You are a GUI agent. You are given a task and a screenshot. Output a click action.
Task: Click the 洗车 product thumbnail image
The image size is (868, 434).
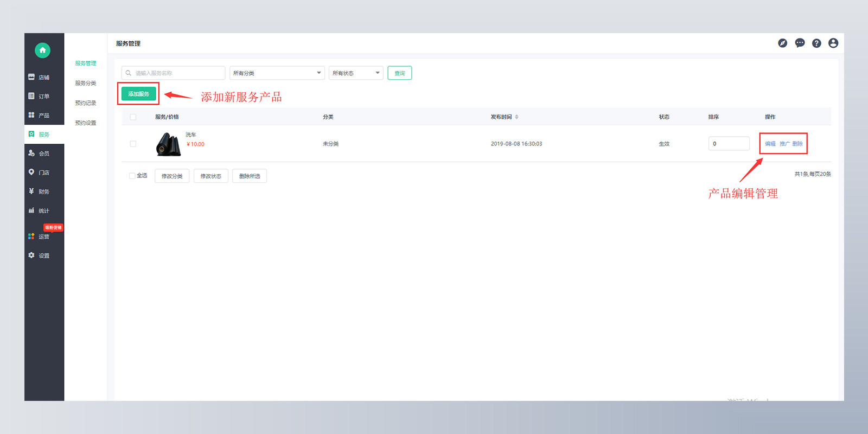168,144
